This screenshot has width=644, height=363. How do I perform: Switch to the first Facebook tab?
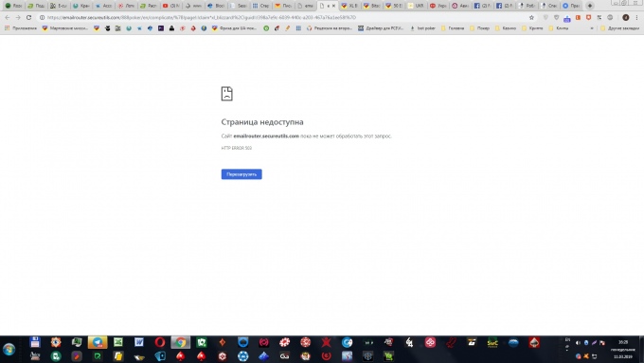482,6
